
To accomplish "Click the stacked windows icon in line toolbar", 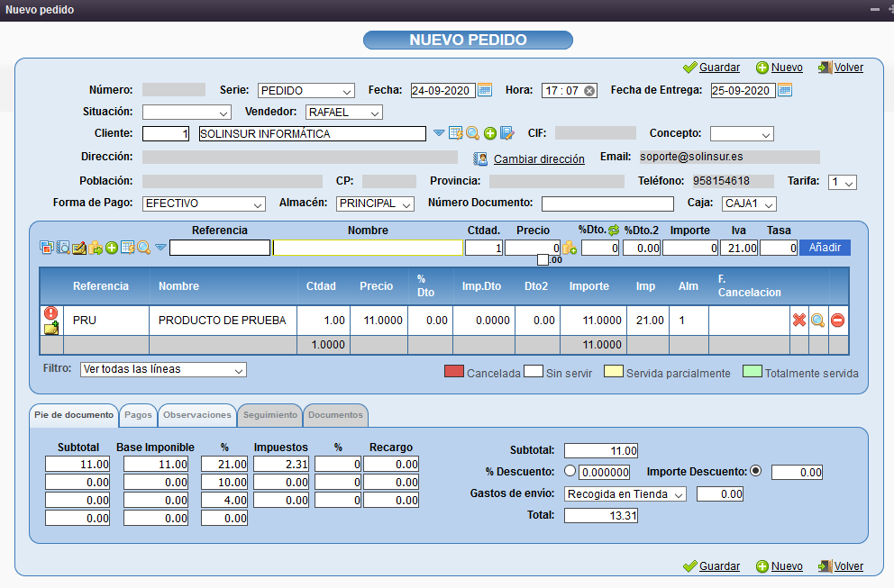I will click(47, 248).
